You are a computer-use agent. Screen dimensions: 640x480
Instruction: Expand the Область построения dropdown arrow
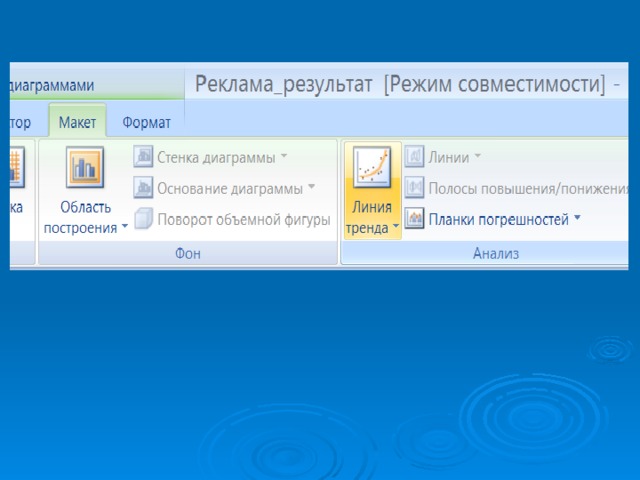(x=125, y=226)
